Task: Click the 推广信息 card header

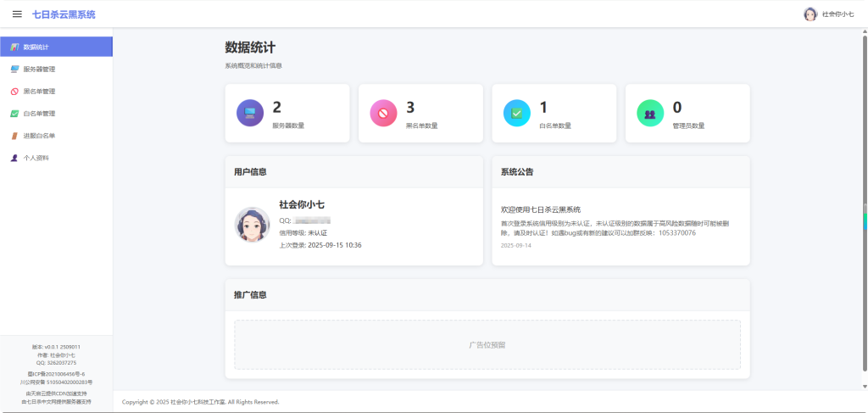Action: click(487, 295)
